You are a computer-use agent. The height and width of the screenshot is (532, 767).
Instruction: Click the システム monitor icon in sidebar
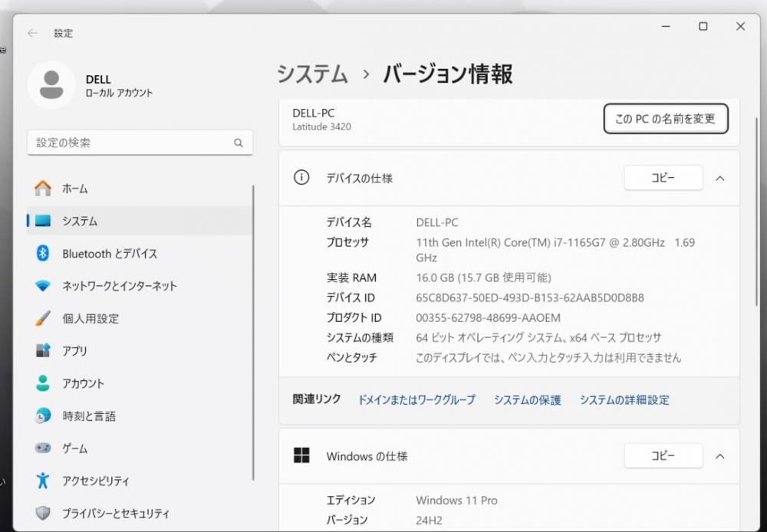(42, 221)
